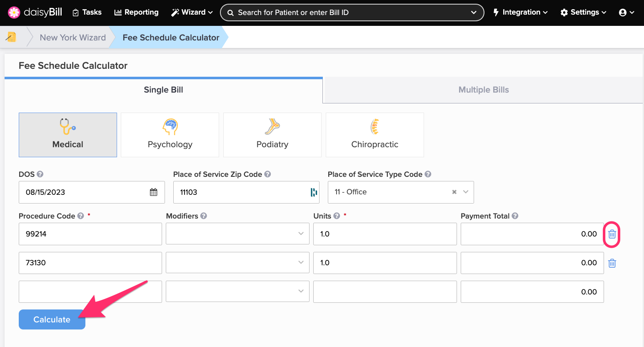This screenshot has height=347, width=644.
Task: Delete the 99214 procedure code row
Action: (612, 234)
